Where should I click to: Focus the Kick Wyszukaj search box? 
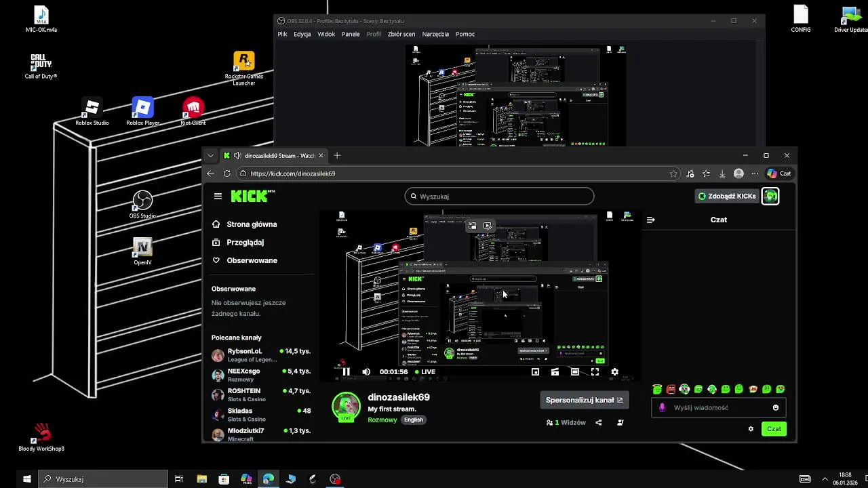pyautogui.click(x=499, y=196)
